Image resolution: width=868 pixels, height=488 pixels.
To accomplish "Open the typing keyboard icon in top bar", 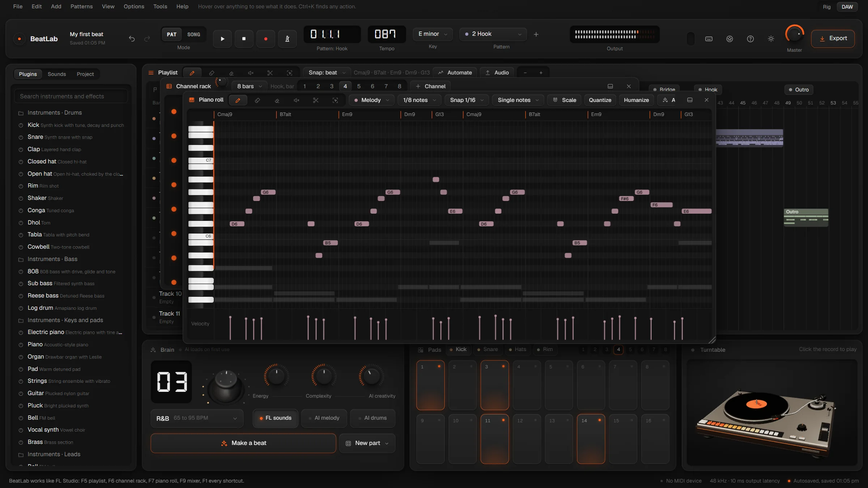I will click(x=709, y=39).
